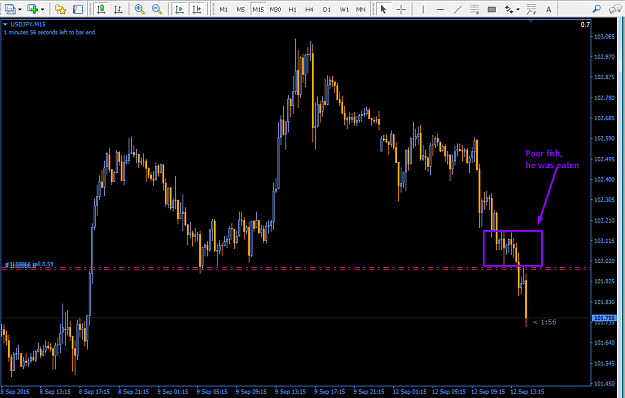Click the chart shift triangle marker at top
625x398 pixels.
pyautogui.click(x=531, y=21)
